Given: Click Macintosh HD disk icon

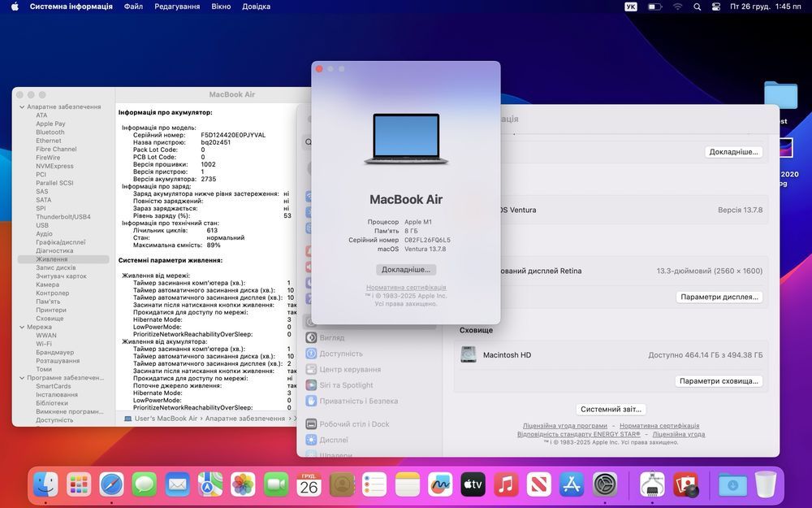Looking at the screenshot, I should (x=469, y=354).
